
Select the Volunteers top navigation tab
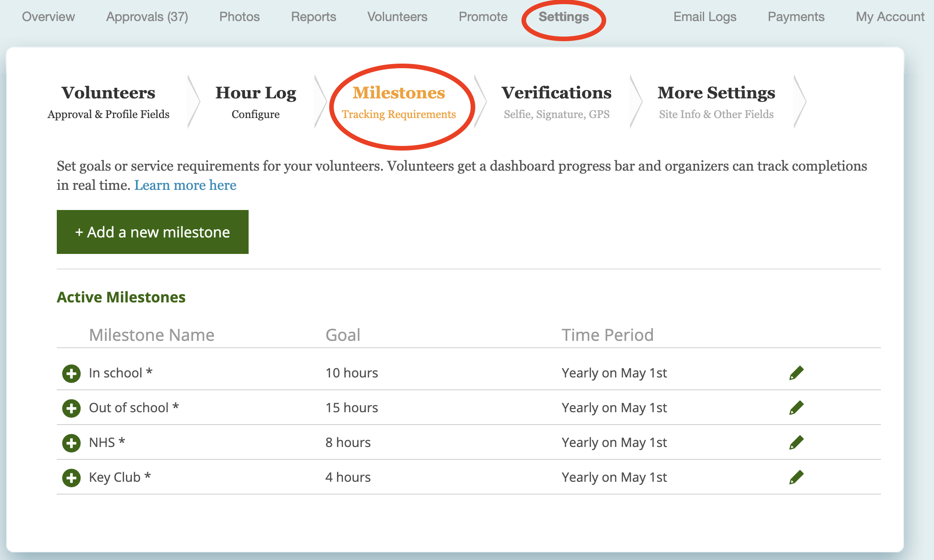coord(397,17)
